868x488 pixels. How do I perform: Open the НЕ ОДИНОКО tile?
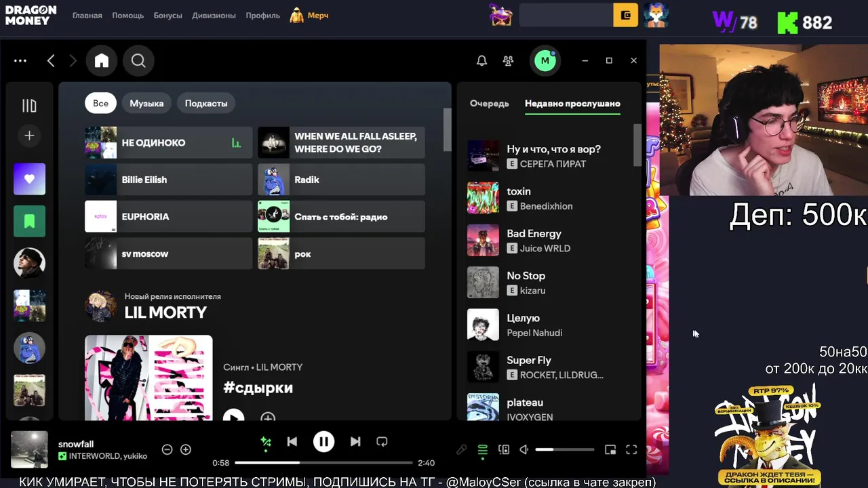tap(168, 143)
